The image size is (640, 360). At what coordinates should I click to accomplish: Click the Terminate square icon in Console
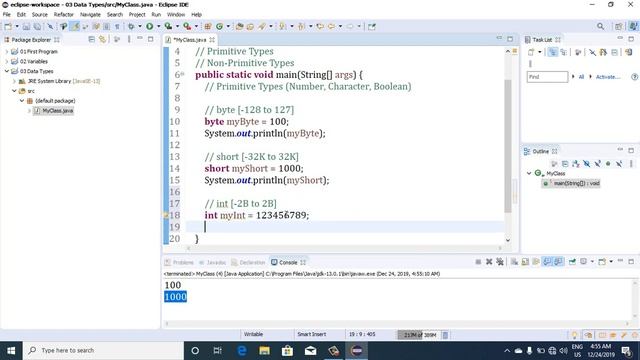click(478, 262)
